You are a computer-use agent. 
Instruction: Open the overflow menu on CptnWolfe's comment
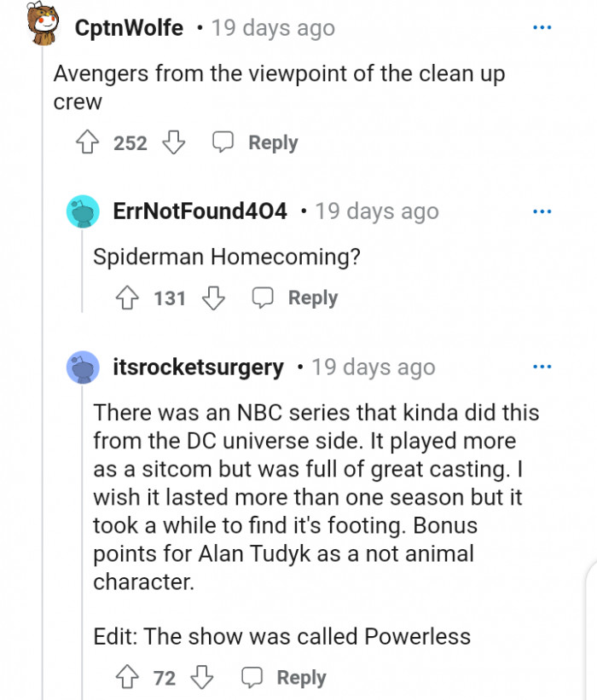[542, 26]
